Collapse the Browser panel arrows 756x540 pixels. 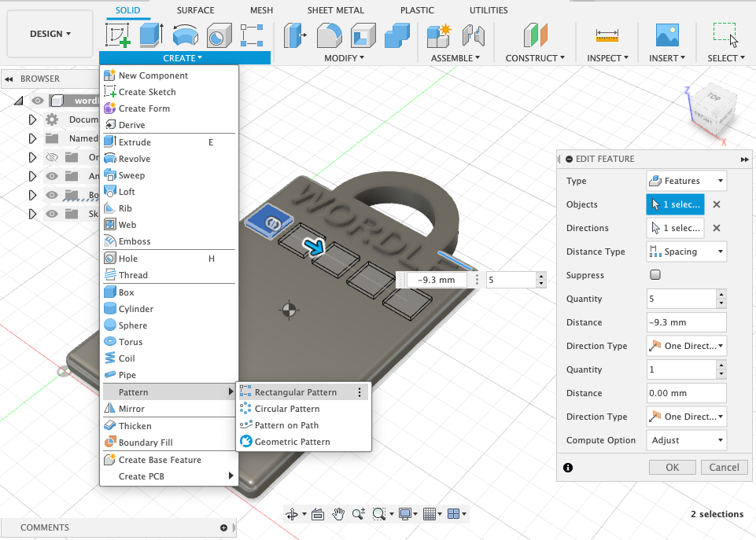point(9,79)
